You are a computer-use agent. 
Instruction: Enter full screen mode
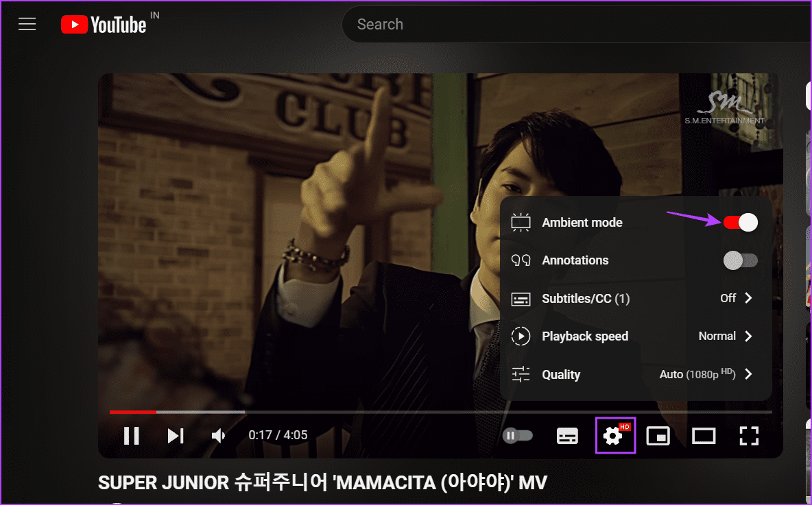749,436
